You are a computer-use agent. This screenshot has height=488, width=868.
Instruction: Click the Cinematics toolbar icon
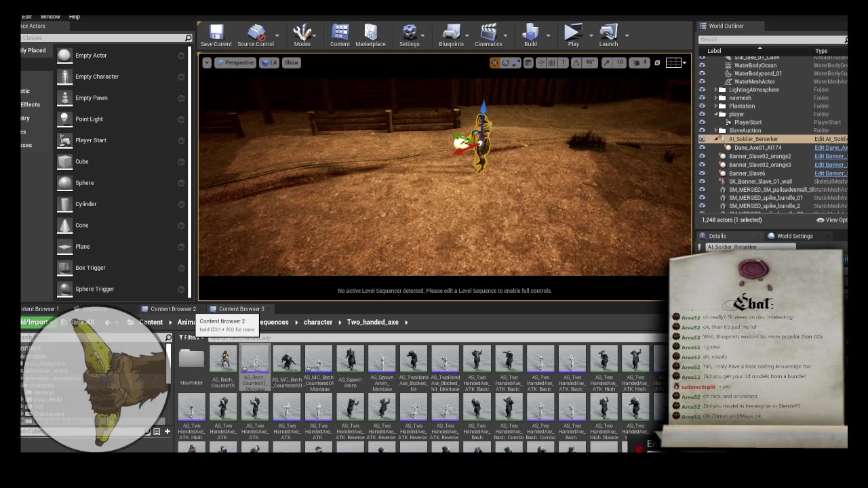click(x=488, y=36)
